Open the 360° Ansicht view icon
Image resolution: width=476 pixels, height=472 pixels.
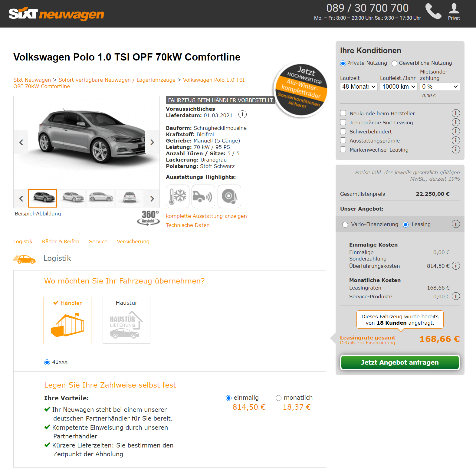click(148, 218)
